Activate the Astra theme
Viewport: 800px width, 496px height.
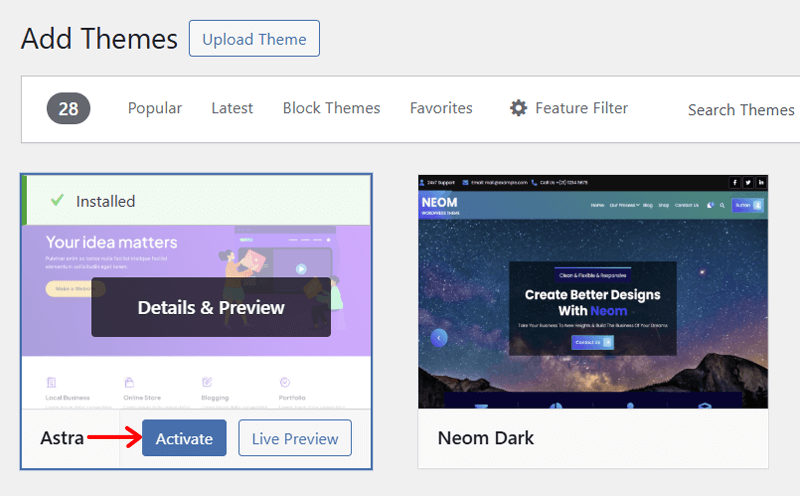pyautogui.click(x=184, y=438)
